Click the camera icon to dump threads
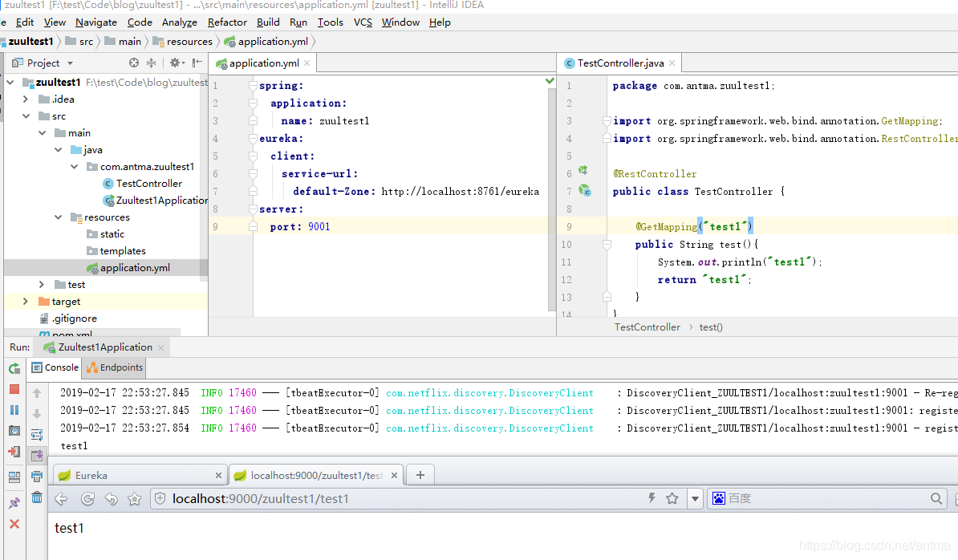The height and width of the screenshot is (560, 958). (14, 431)
